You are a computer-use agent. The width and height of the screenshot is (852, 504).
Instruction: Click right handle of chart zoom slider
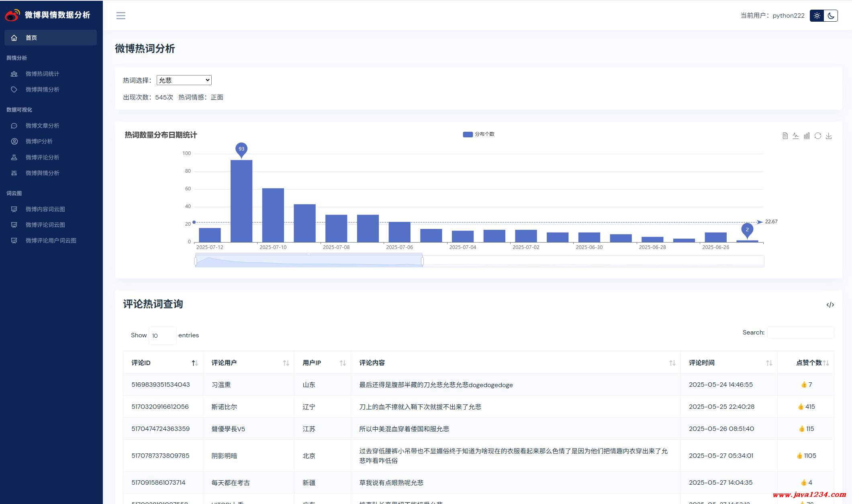pyautogui.click(x=422, y=261)
